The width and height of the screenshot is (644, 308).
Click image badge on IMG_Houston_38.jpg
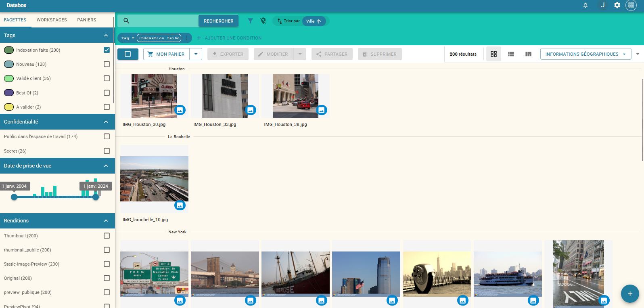tap(322, 110)
